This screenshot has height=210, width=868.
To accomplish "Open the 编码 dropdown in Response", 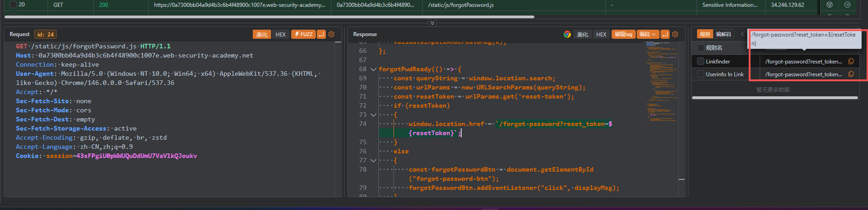I will 648,34.
